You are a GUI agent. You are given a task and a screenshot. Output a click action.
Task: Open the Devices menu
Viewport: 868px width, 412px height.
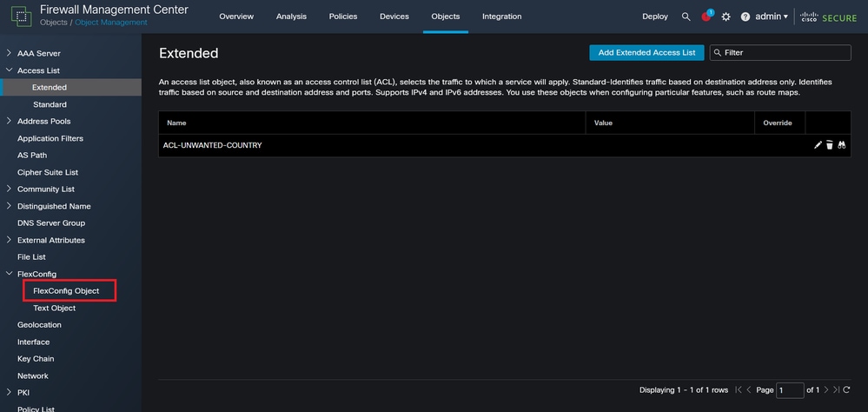[394, 17]
